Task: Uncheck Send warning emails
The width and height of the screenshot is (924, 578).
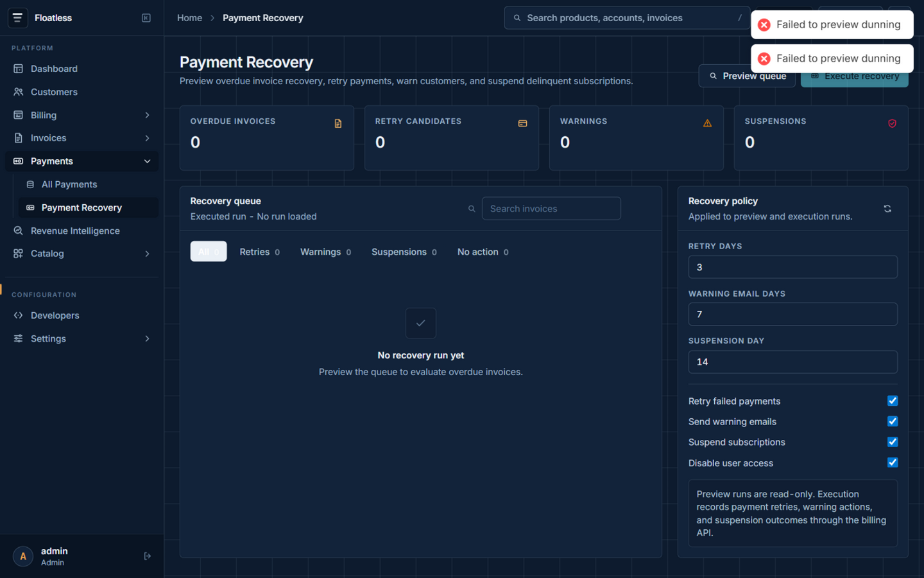Action: tap(893, 421)
